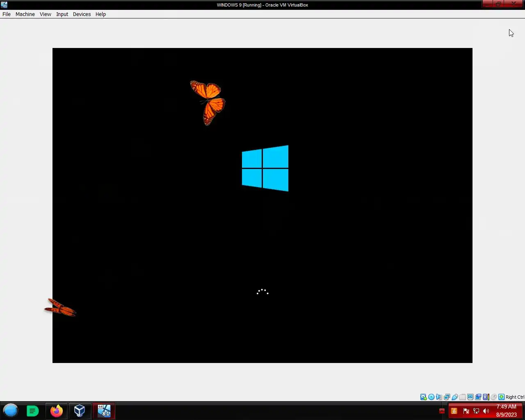Click the USB devices status icon

click(455, 397)
